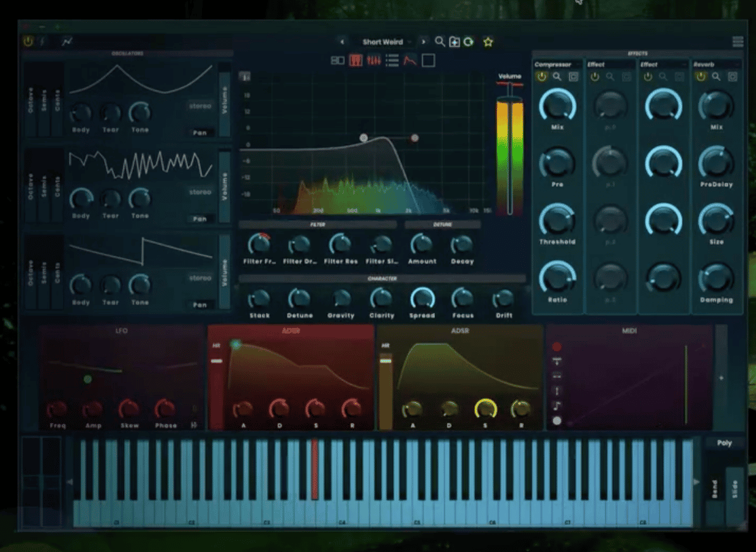The height and width of the screenshot is (552, 756).
Task: Open the Reverb effect type dropdown
Action: pos(717,64)
